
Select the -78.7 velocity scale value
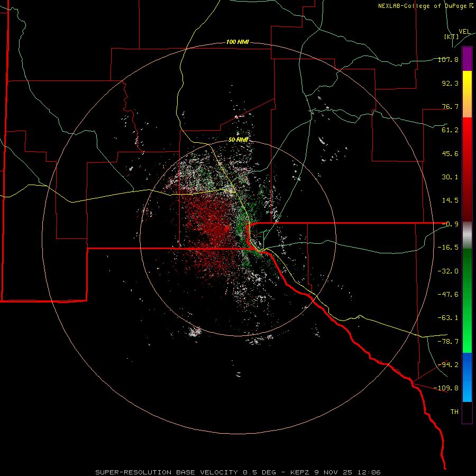click(448, 342)
